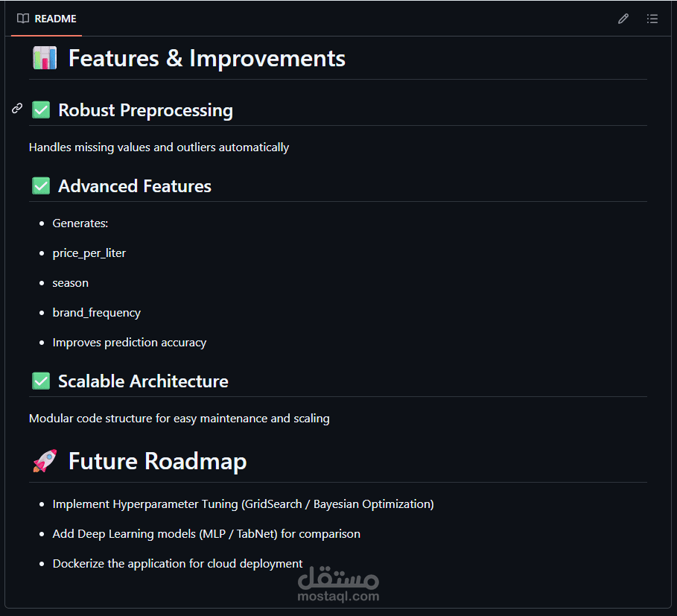Open the README outline list icon
Image resolution: width=677 pixels, height=616 pixels.
pyautogui.click(x=652, y=19)
